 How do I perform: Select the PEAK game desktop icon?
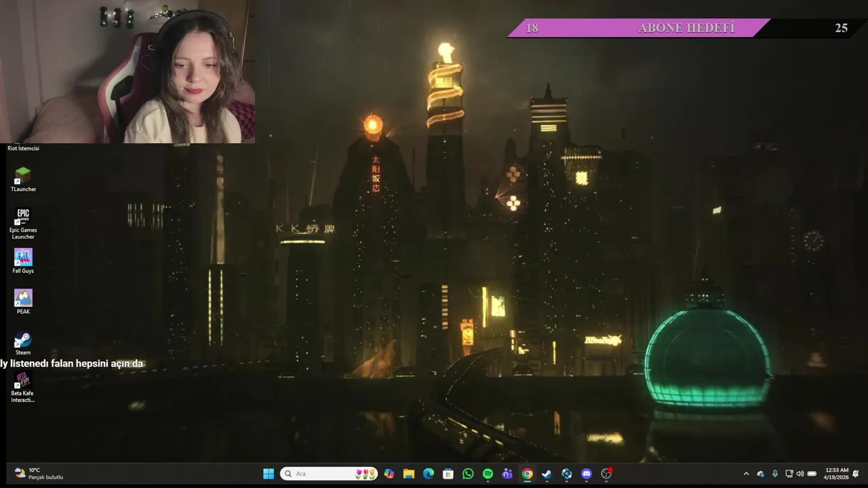[x=23, y=302]
